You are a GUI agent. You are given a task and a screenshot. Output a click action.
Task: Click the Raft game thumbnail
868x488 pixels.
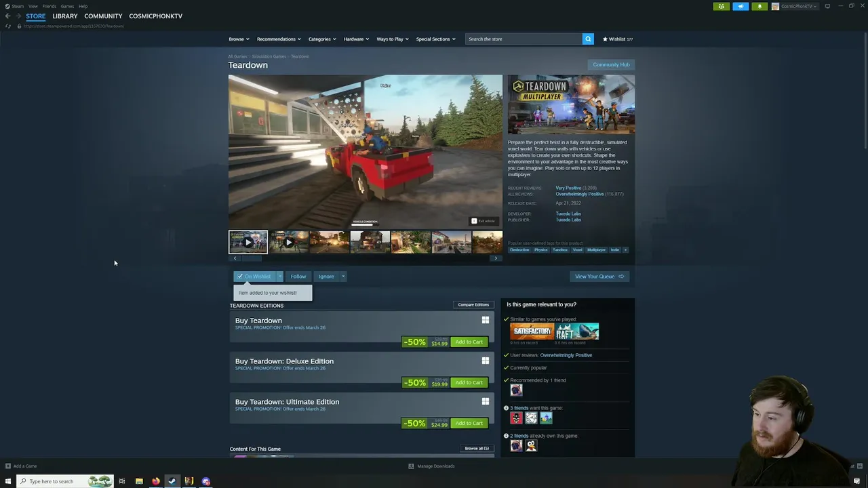577,331
